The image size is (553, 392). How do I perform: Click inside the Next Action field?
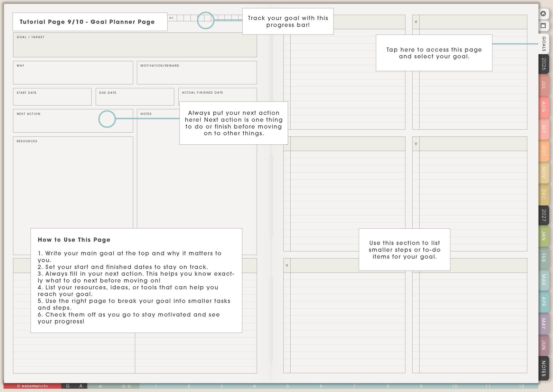(x=73, y=121)
